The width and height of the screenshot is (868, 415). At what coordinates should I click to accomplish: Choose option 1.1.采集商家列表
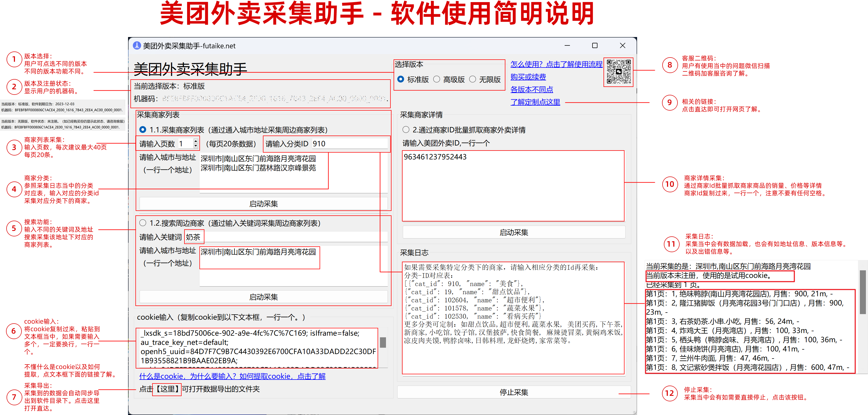(x=142, y=129)
